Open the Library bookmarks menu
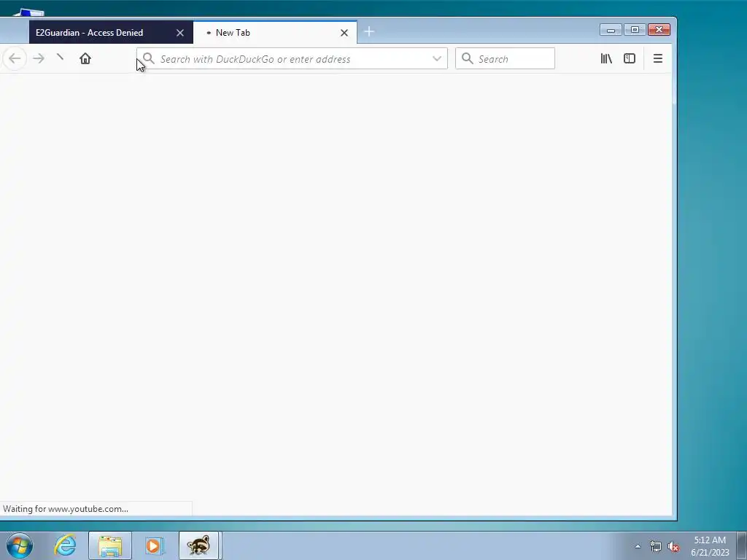The width and height of the screenshot is (747, 560). [x=606, y=58]
